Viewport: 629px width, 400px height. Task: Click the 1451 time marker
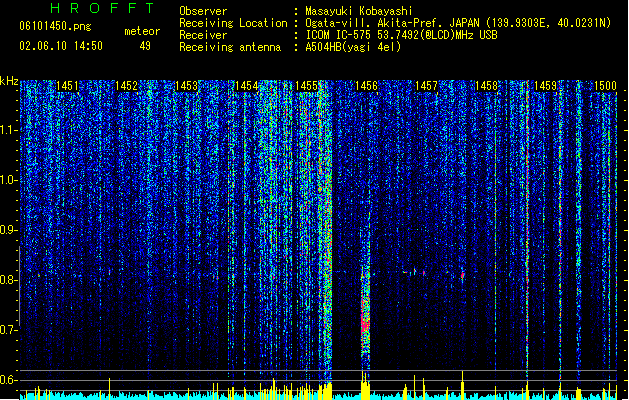pos(67,86)
